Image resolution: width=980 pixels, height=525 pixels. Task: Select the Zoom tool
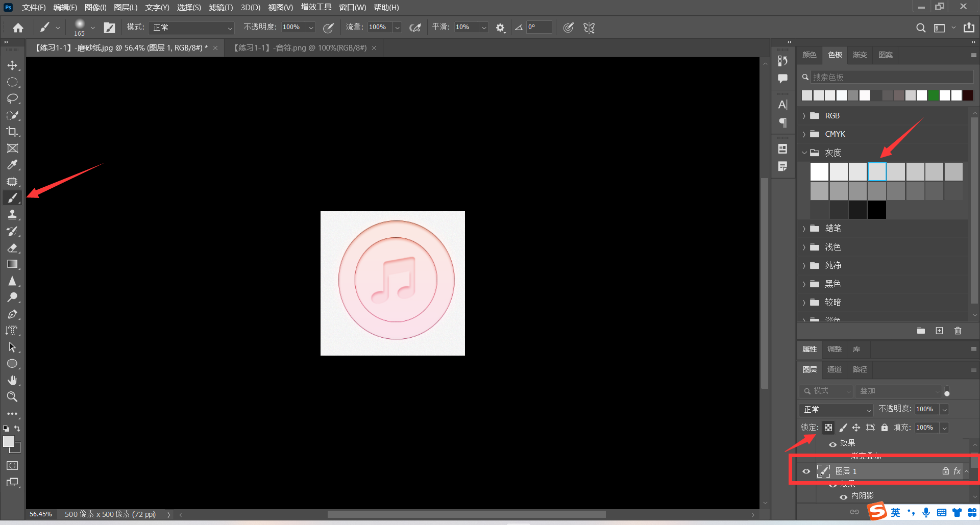click(x=12, y=397)
